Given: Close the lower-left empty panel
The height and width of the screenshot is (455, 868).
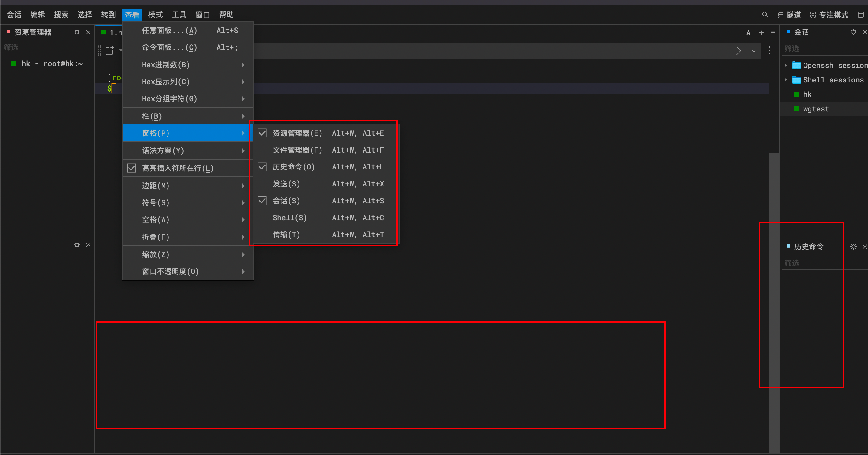Looking at the screenshot, I should tap(88, 245).
